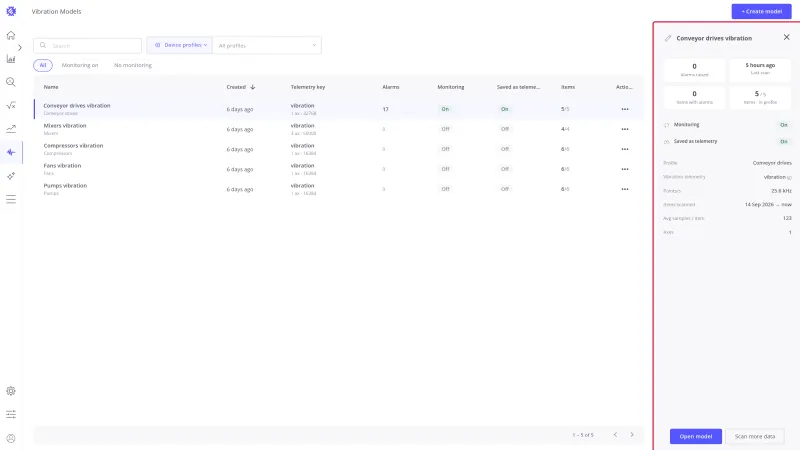Image resolution: width=800 pixels, height=450 pixels.
Task: Open the user account sidebar icon
Action: [11, 438]
